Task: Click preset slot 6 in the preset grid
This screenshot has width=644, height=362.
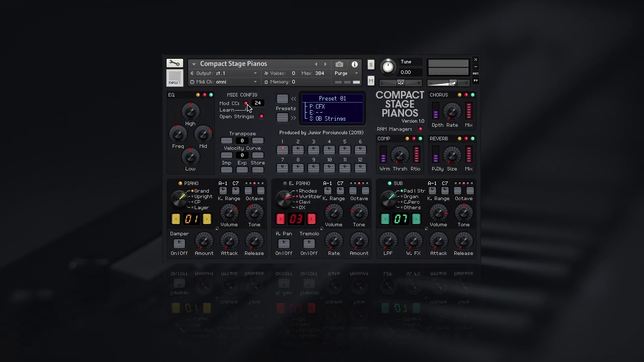Action: pos(360,150)
